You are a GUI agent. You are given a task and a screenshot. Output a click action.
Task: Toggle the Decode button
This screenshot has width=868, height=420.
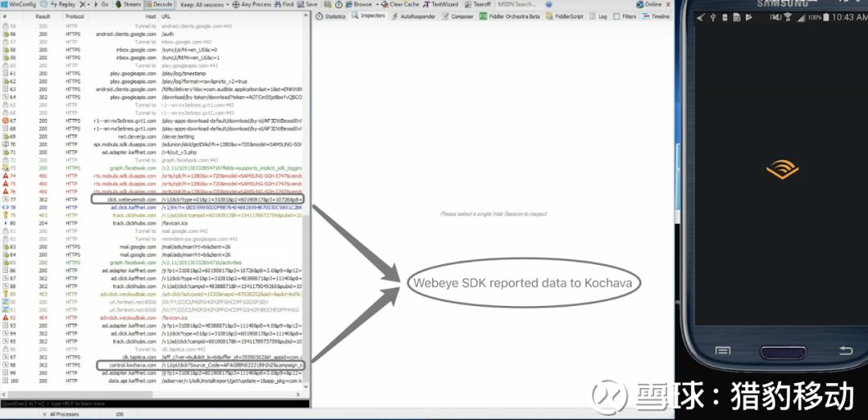[159, 4]
